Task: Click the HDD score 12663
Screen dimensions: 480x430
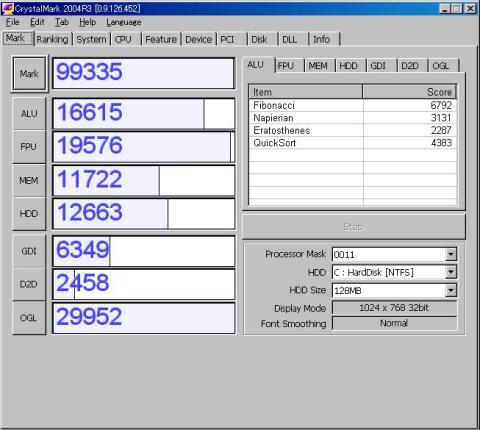Action: click(x=144, y=214)
